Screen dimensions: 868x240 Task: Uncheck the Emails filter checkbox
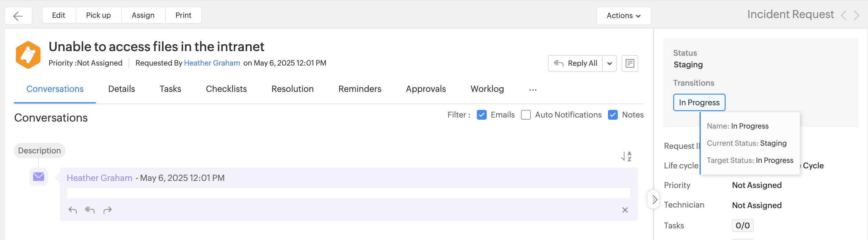(x=481, y=115)
